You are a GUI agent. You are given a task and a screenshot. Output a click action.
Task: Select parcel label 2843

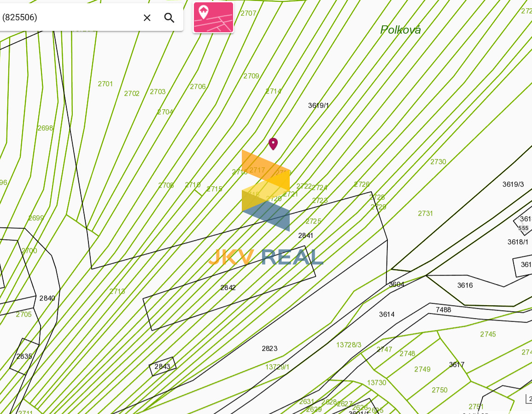point(162,367)
